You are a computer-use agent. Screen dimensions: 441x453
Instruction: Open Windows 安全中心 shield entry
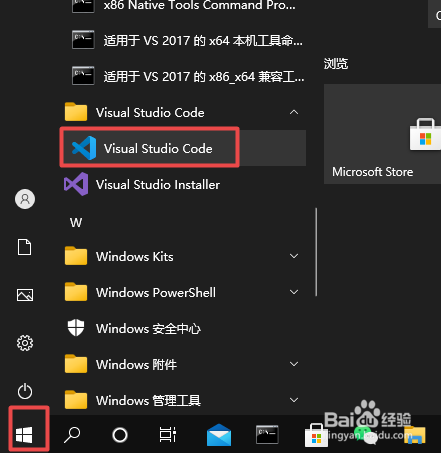[x=183, y=328]
